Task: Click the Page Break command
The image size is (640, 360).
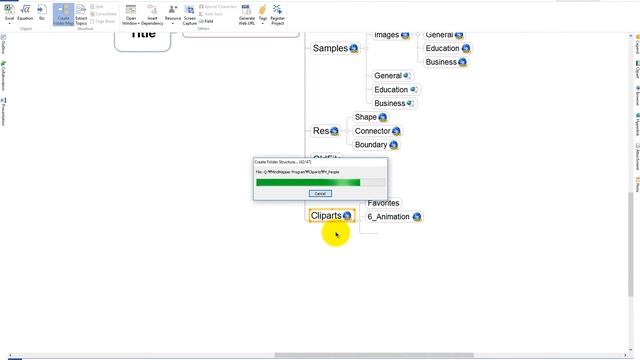Action: click(103, 21)
